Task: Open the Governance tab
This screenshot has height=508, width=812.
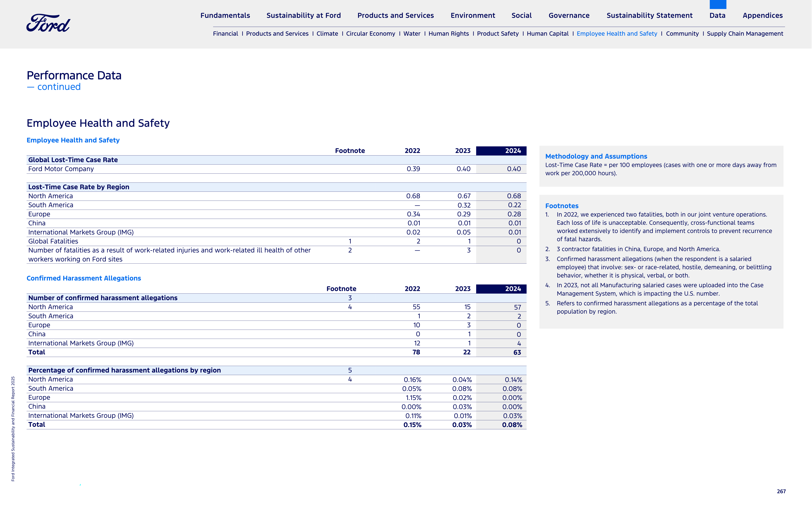Action: point(569,15)
